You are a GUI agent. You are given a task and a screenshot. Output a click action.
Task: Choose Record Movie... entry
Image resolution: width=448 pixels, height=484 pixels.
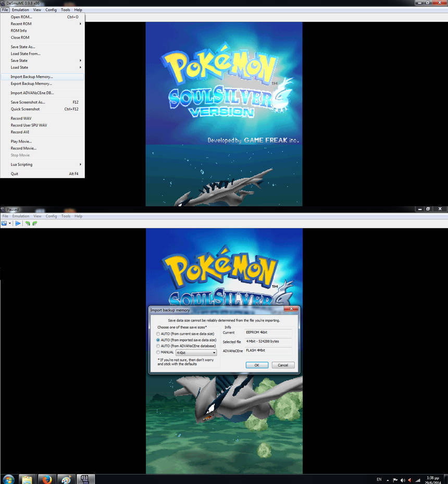pos(43,148)
